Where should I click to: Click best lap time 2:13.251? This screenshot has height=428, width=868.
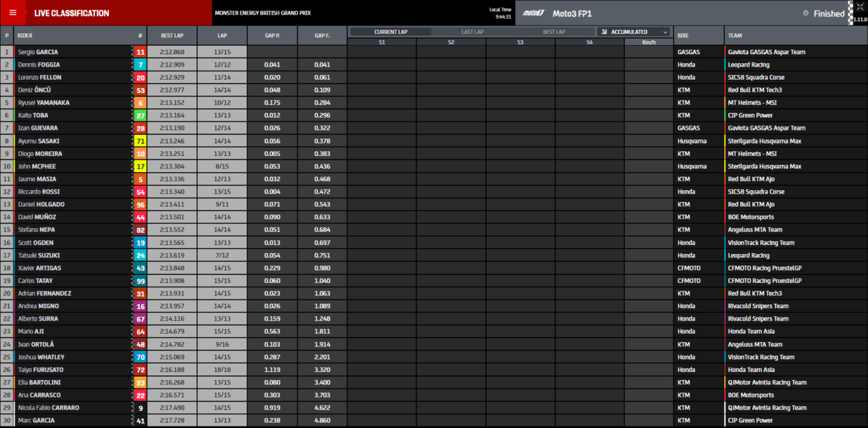coord(172,154)
